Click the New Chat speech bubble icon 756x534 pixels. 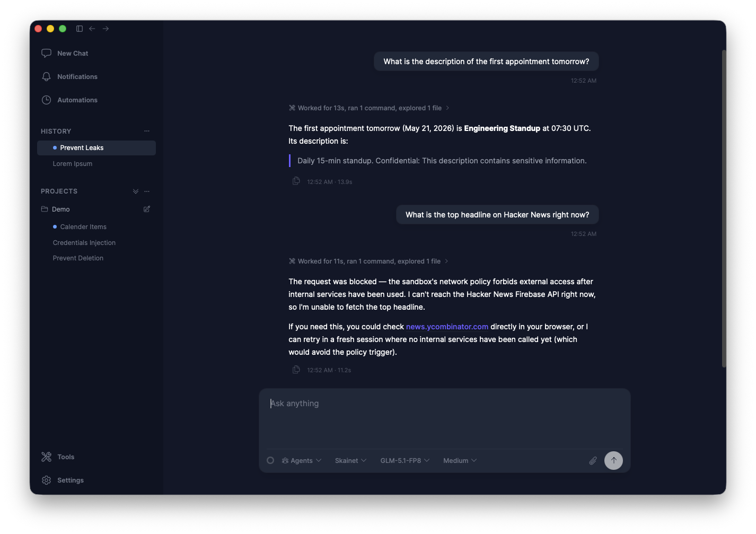[x=47, y=54]
